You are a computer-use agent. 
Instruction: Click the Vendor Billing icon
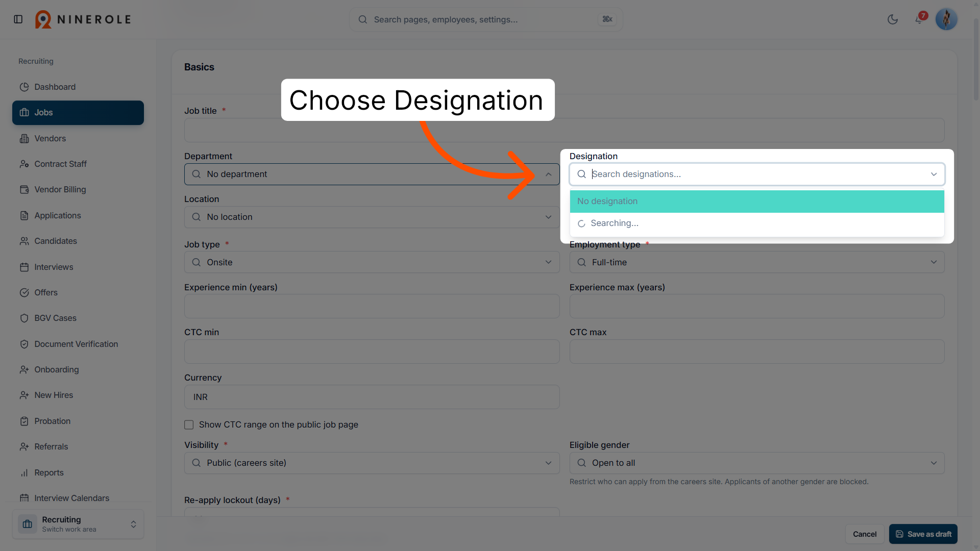click(24, 190)
